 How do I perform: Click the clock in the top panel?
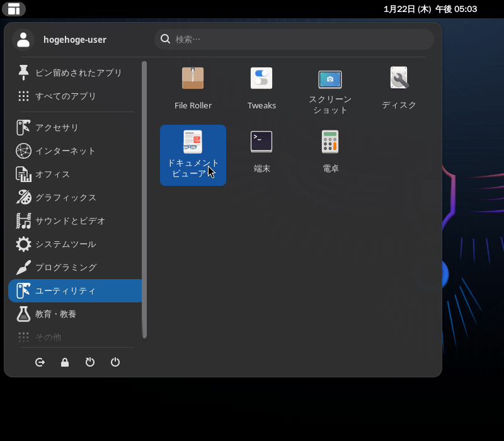click(x=430, y=9)
